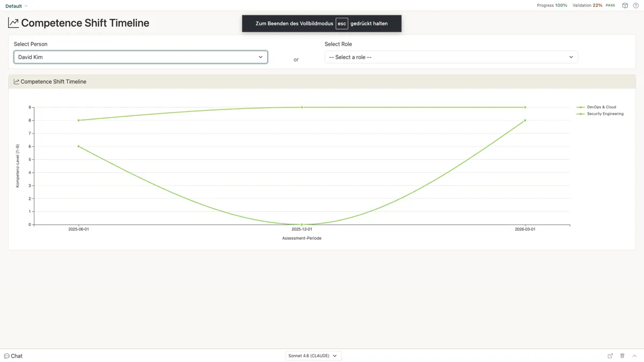Open the Default workspace dropdown
Image resolution: width=644 pixels, height=362 pixels.
[x=16, y=6]
